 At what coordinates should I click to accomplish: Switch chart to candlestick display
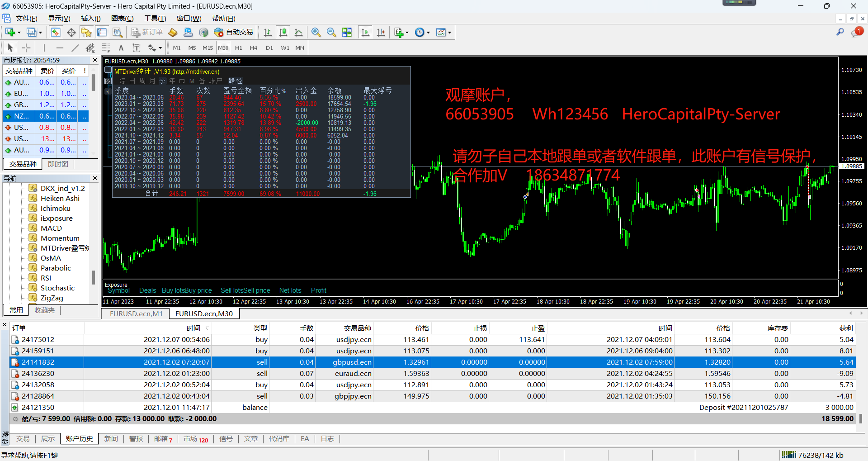[283, 33]
